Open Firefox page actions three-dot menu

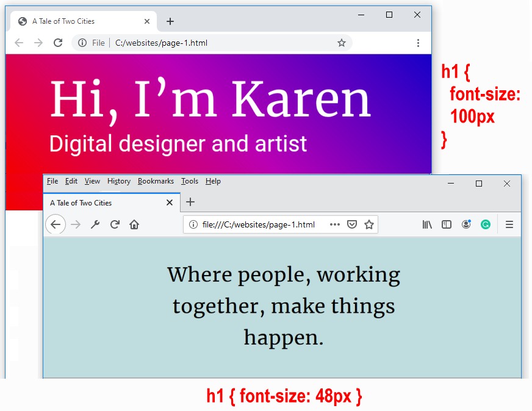335,224
